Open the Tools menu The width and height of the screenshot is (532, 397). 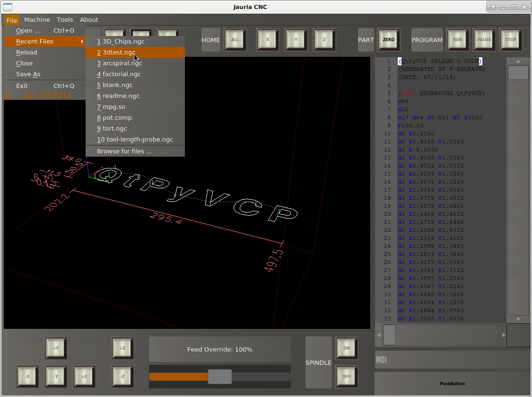point(65,20)
